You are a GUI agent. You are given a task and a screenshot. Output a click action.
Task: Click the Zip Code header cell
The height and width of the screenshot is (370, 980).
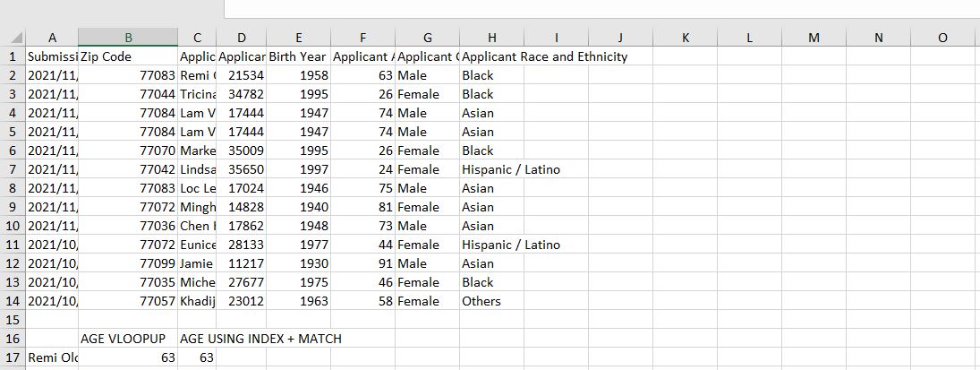click(128, 56)
